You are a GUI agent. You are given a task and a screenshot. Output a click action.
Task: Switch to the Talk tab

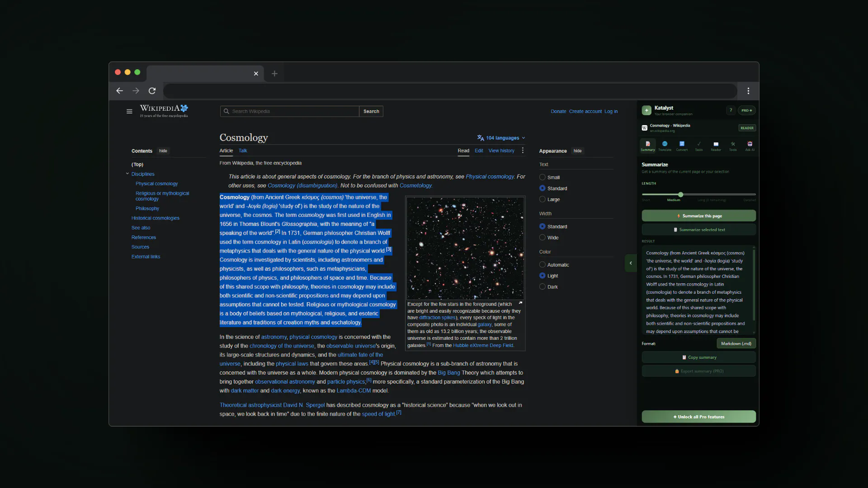[243, 150]
